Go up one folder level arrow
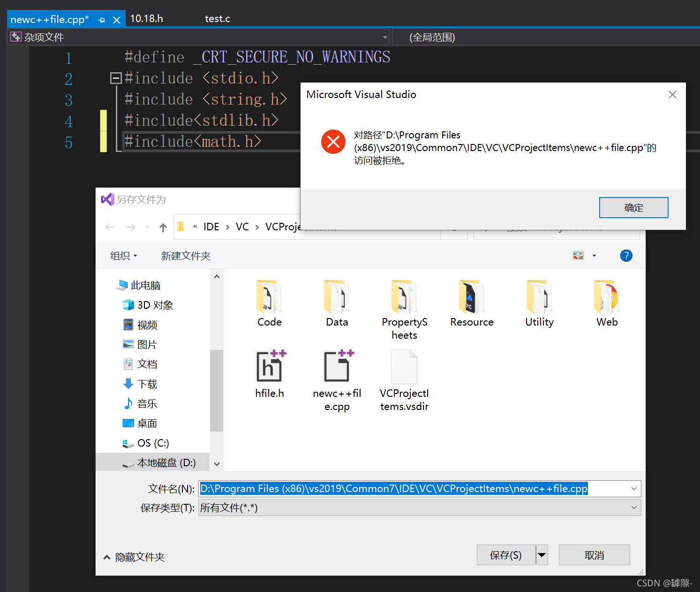This screenshot has width=700, height=592. [x=163, y=228]
